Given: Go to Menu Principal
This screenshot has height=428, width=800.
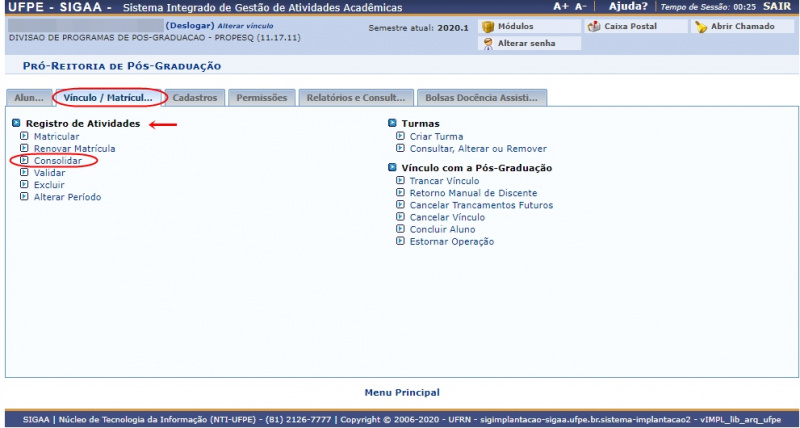Looking at the screenshot, I should point(402,392).
